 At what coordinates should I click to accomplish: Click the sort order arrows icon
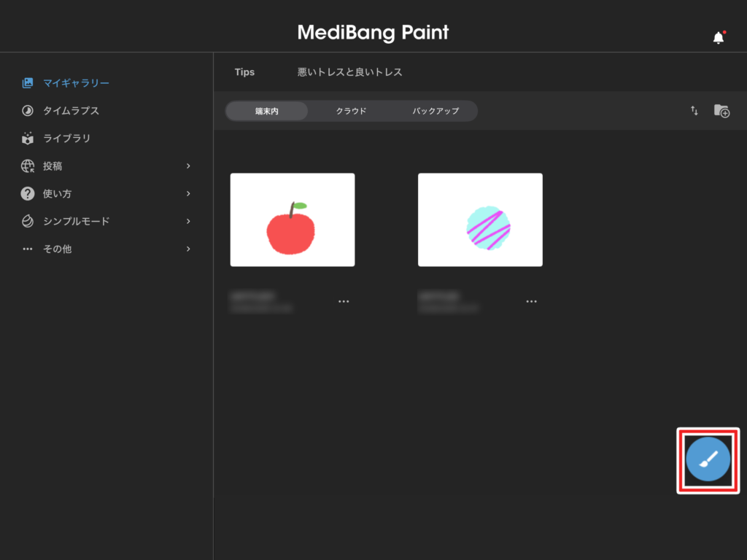coord(694,111)
